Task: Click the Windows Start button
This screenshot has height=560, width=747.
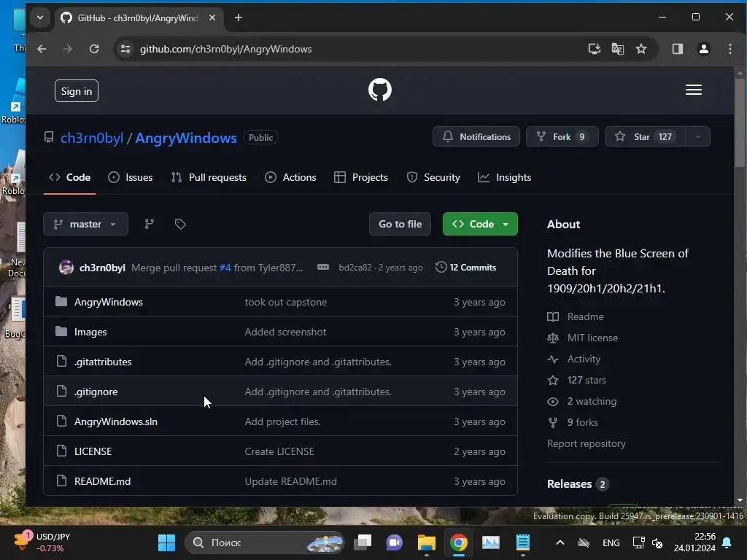Action: point(167,542)
